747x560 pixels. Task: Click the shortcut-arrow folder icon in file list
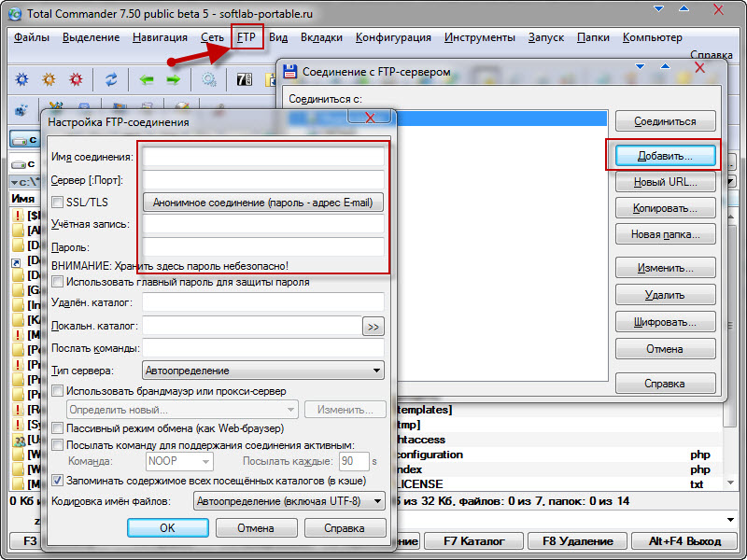click(x=17, y=260)
